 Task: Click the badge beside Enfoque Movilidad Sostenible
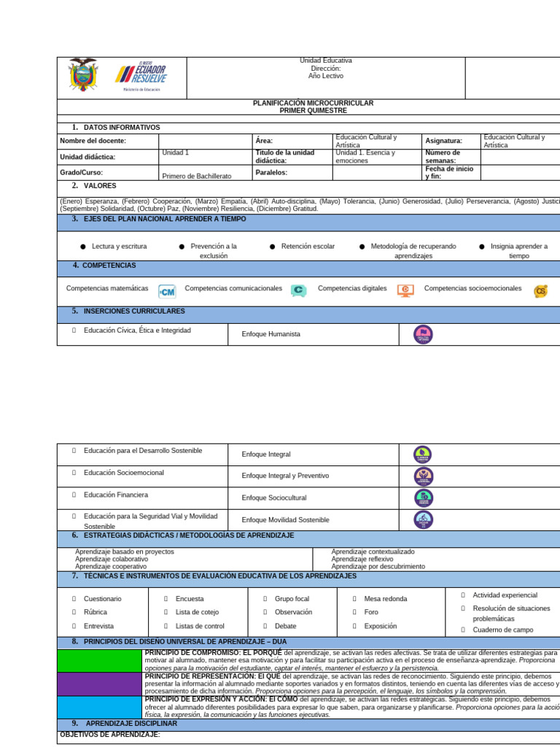click(424, 519)
